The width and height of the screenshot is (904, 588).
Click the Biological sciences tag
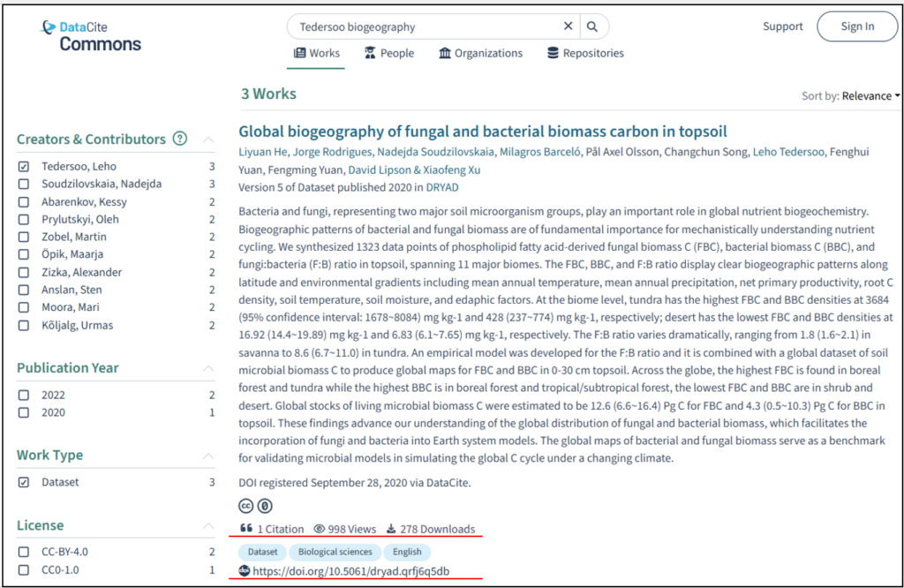click(x=335, y=552)
